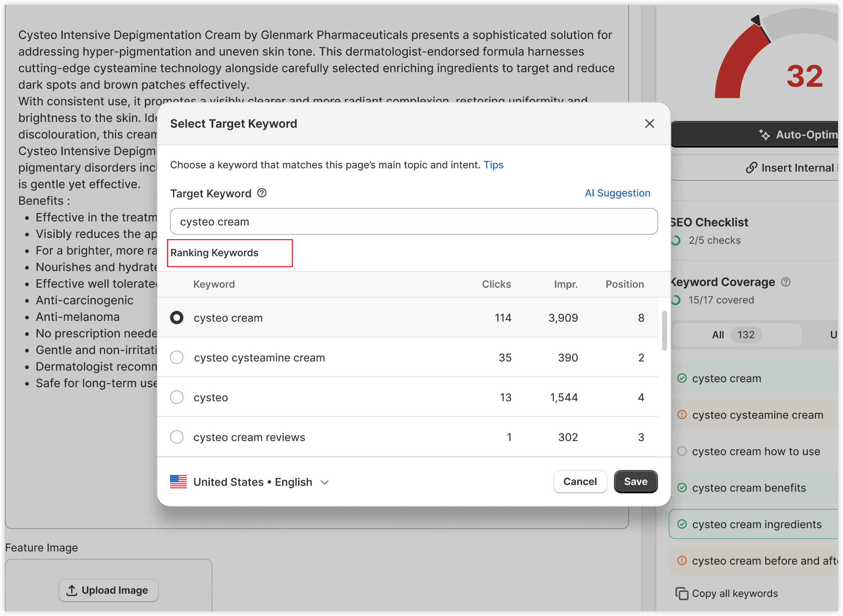Click the Keyword Coverage progress ring
Viewport: 843px width, 616px height.
coord(676,300)
